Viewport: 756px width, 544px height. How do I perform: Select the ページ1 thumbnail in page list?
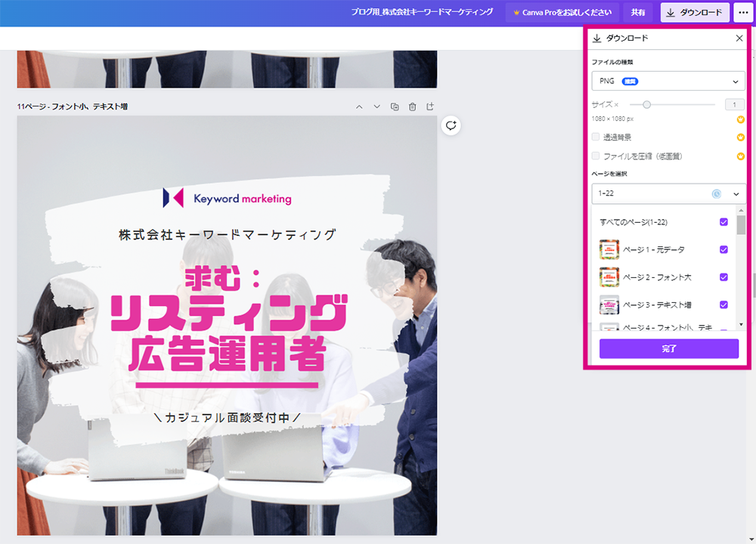609,249
